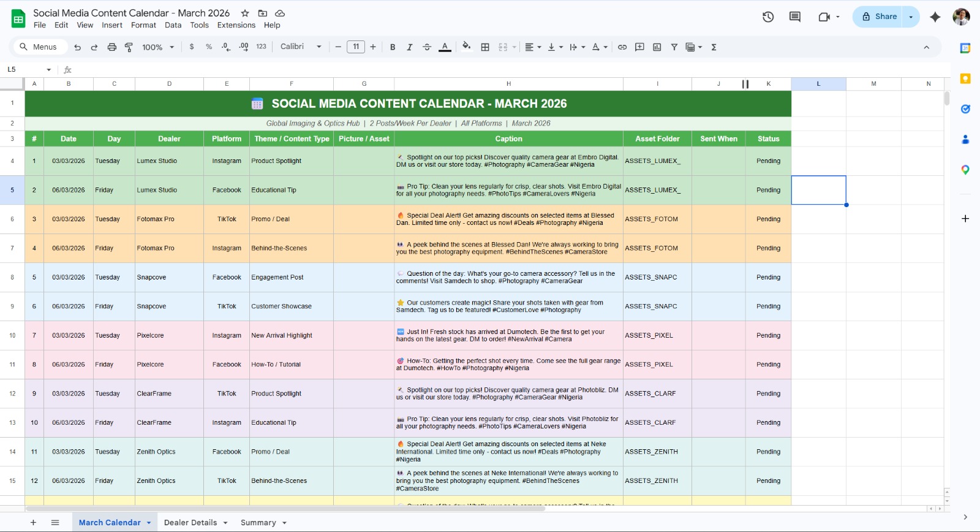Open Google Maps side panel
980x532 pixels.
(965, 170)
